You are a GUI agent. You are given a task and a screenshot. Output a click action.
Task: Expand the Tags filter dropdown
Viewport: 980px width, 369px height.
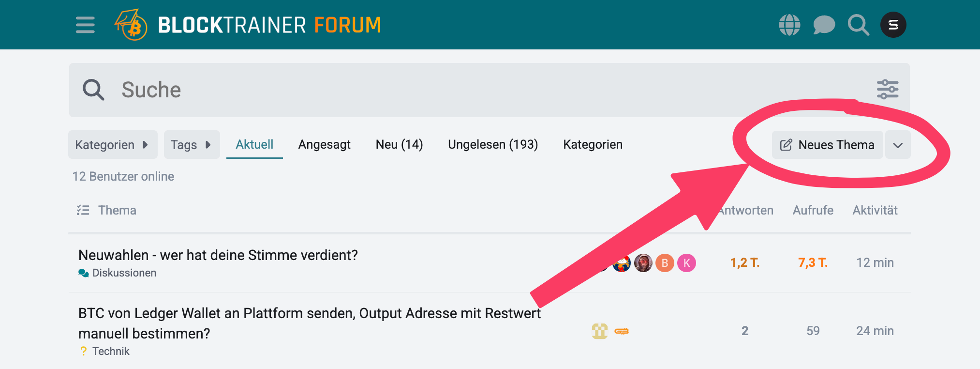pyautogui.click(x=192, y=145)
